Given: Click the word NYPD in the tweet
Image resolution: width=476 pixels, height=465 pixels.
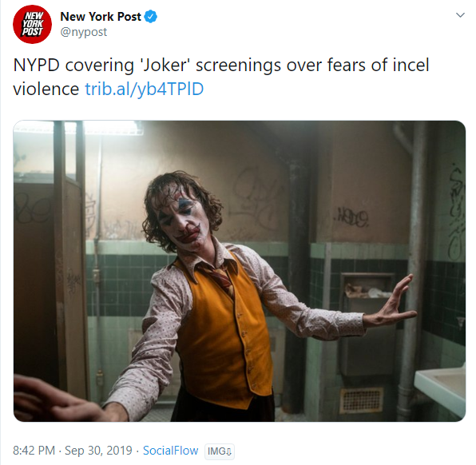Looking at the screenshot, I should (37, 65).
